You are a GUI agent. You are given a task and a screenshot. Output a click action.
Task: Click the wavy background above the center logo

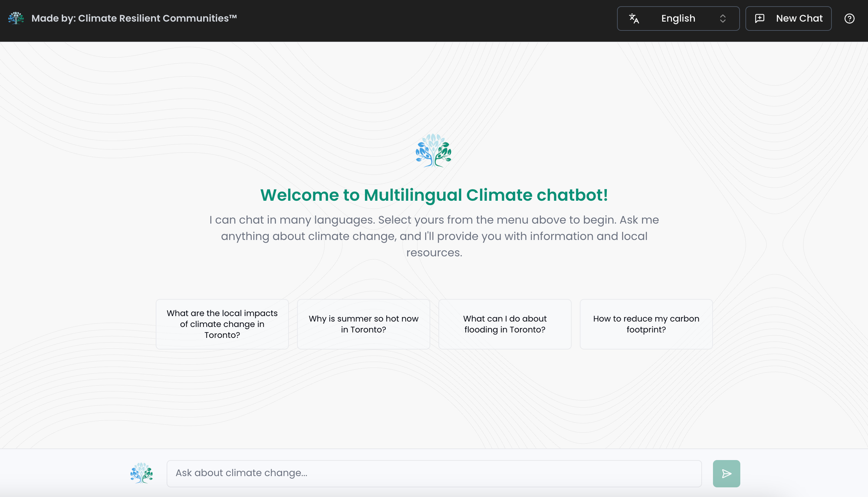pyautogui.click(x=434, y=87)
